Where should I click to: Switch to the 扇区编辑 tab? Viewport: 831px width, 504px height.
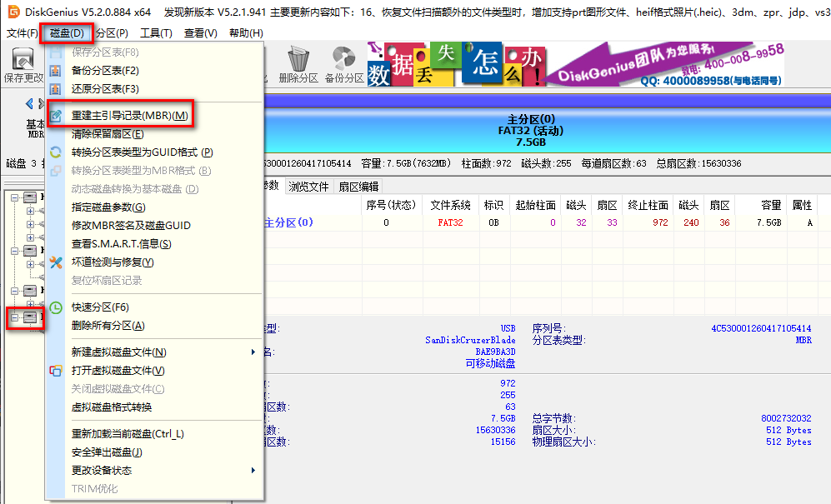[358, 187]
